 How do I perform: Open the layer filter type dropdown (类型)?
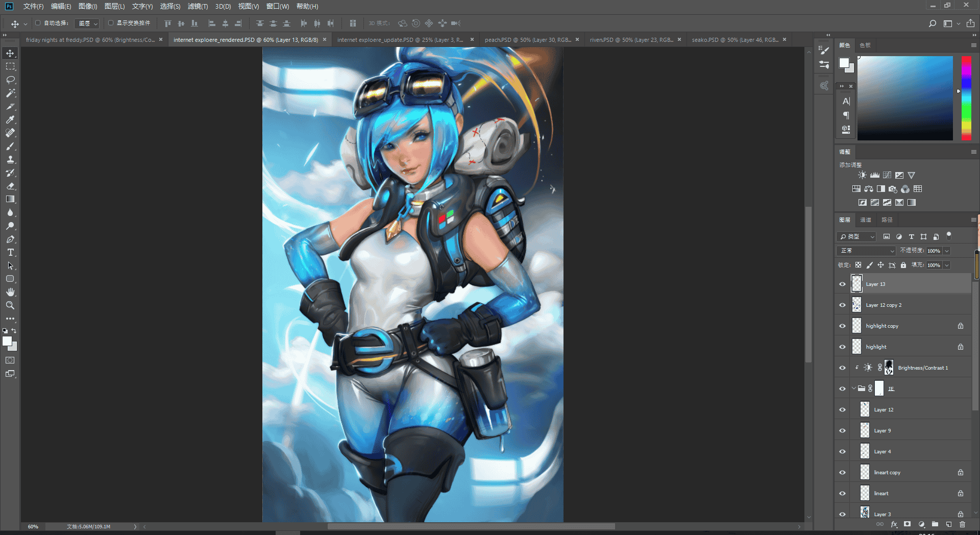pos(856,236)
